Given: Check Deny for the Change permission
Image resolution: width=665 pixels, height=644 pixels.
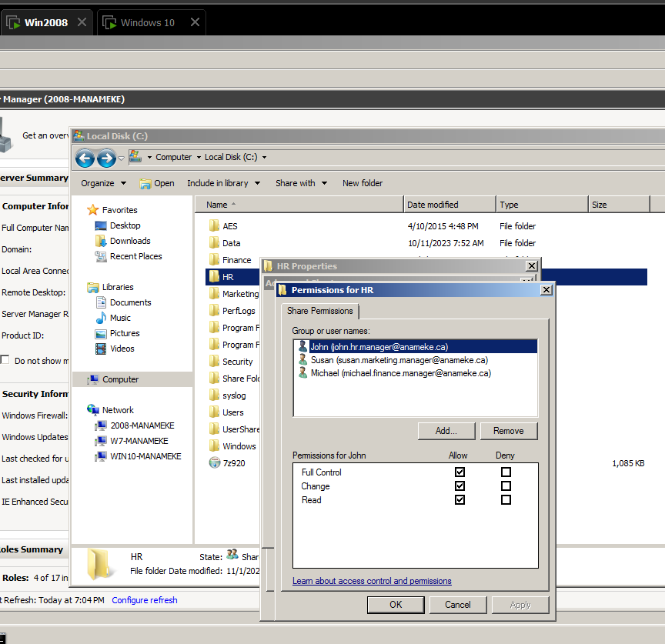Looking at the screenshot, I should click(x=506, y=486).
